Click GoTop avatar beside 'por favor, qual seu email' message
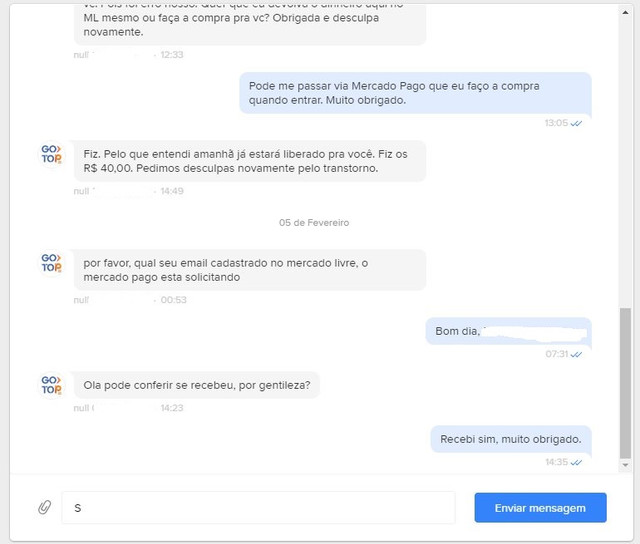The image size is (640, 544). tap(51, 263)
